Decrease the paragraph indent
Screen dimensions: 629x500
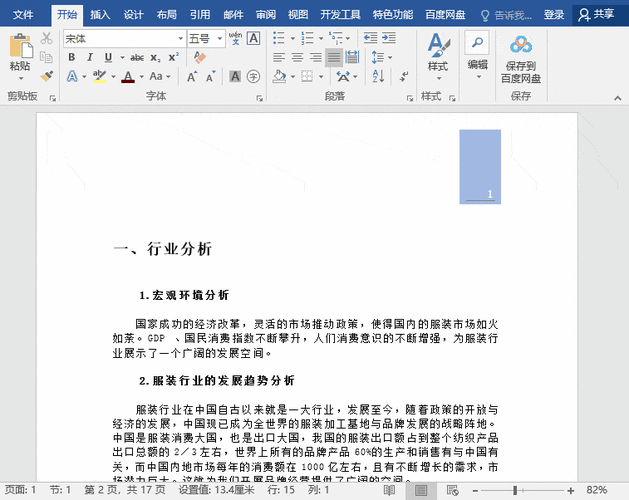pyautogui.click(x=370, y=39)
